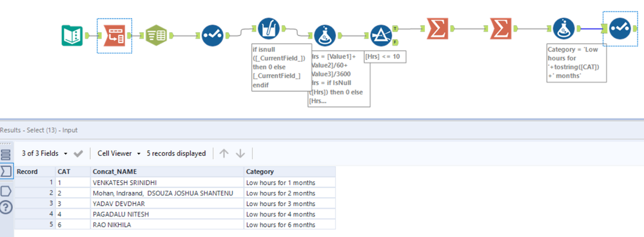Click the up arrow in Results toolbar
This screenshot has height=237, width=644.
(224, 153)
